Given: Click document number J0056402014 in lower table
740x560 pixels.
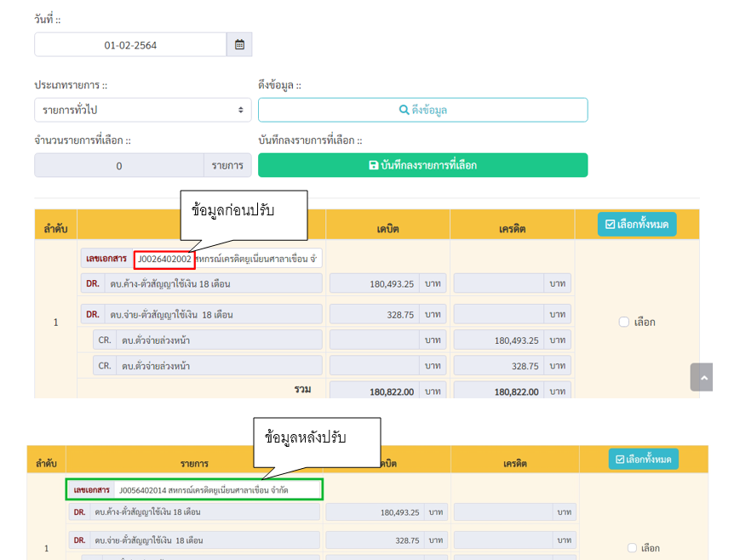Looking at the screenshot, I should pyautogui.click(x=143, y=490).
